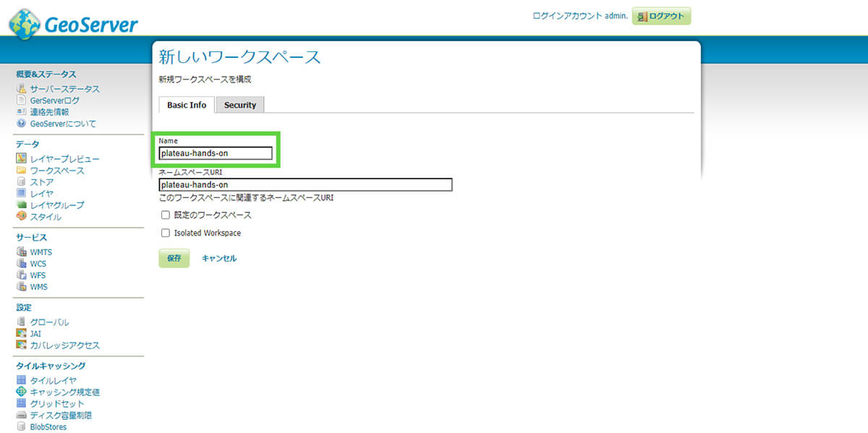Click the Layer Groups (レイヤグループ) icon
868x433 pixels.
(22, 205)
